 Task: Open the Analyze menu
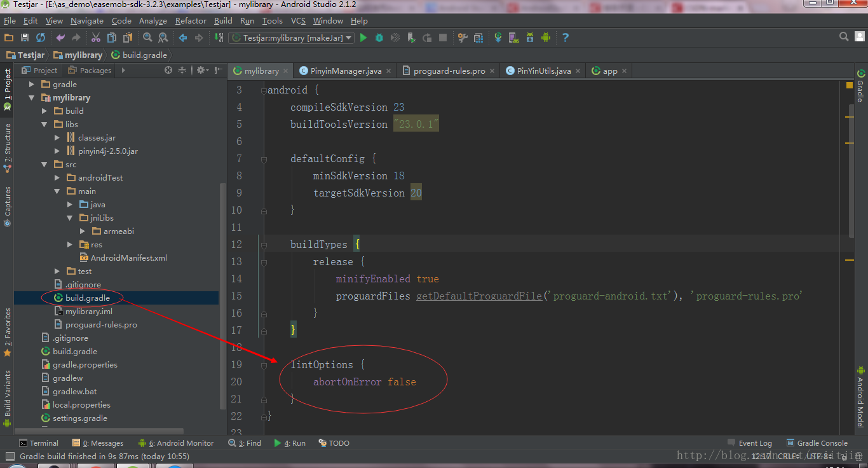153,20
